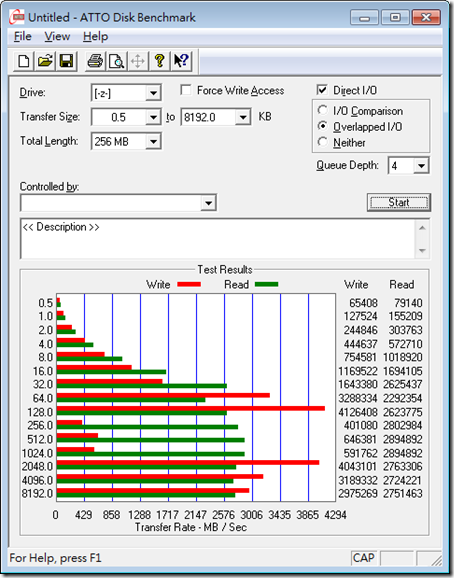Click write value 4043101
The height and width of the screenshot is (578, 454).
click(358, 467)
